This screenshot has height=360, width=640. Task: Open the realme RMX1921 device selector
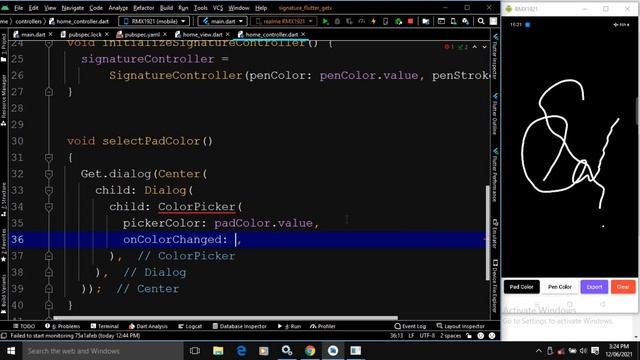[284, 21]
